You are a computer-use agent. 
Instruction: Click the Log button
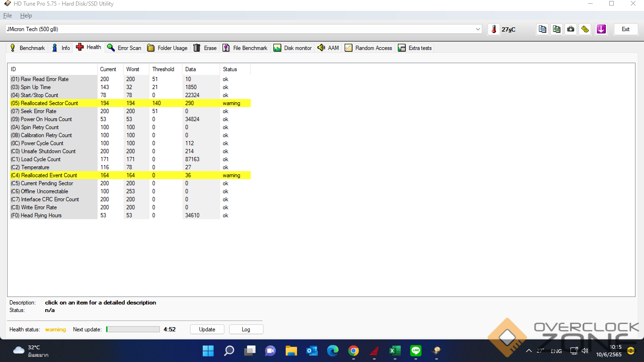click(246, 329)
